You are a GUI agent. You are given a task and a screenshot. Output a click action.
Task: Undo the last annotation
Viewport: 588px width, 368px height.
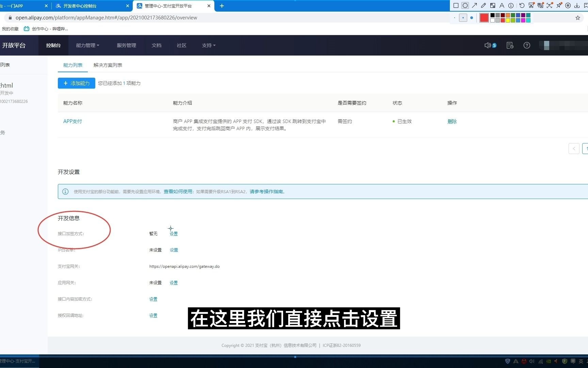click(522, 5)
